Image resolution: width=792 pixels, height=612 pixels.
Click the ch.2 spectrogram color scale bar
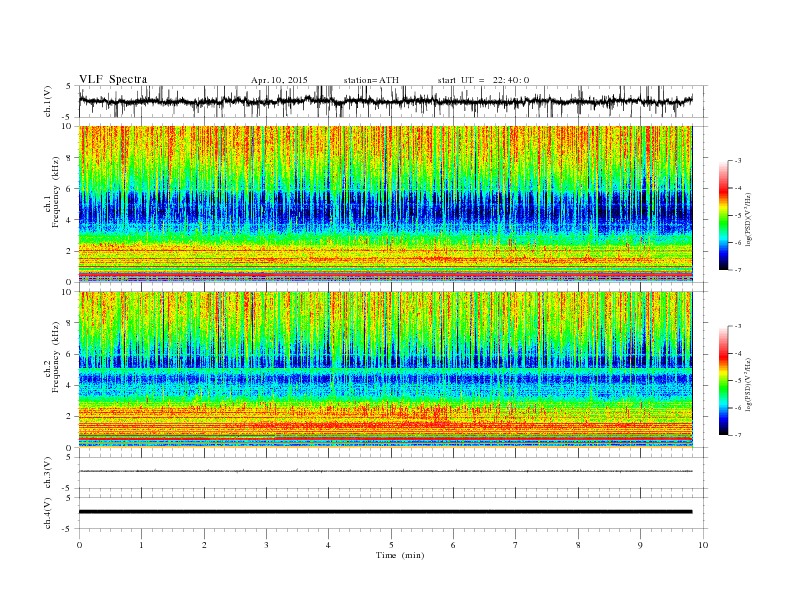(723, 380)
